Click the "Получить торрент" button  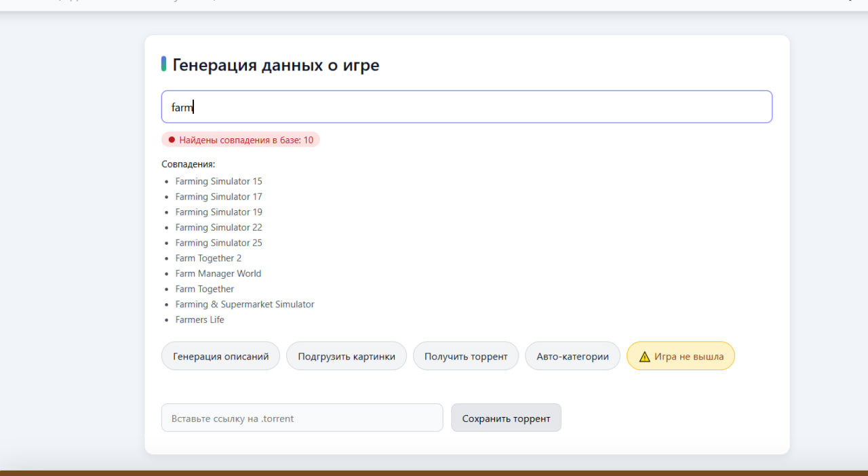pos(466,356)
